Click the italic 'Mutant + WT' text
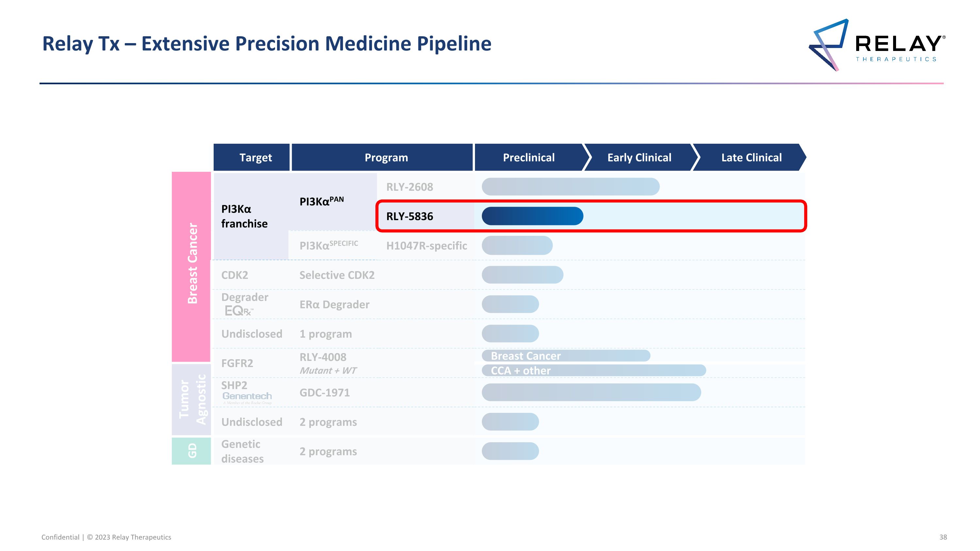Viewport: 980px width, 551px height. click(x=328, y=370)
